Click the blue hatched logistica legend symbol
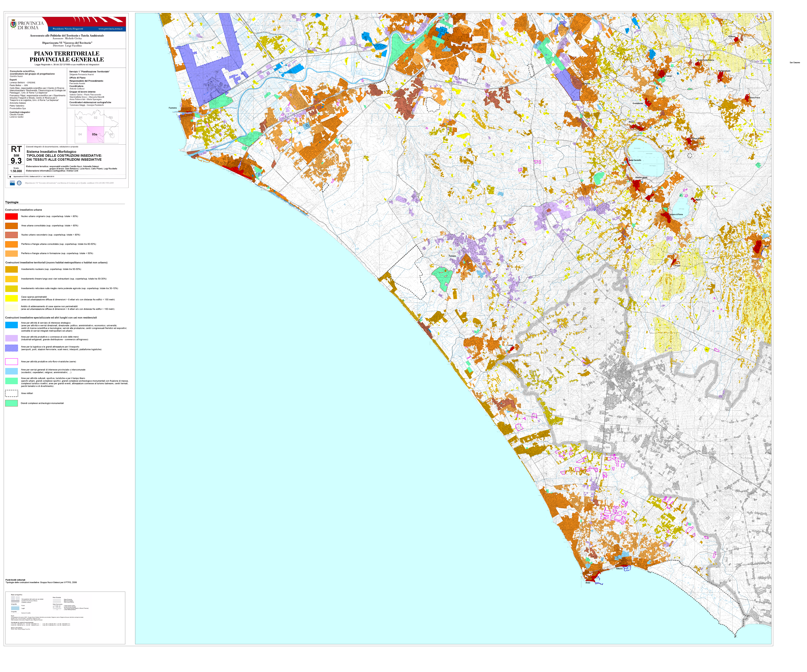 click(x=12, y=348)
